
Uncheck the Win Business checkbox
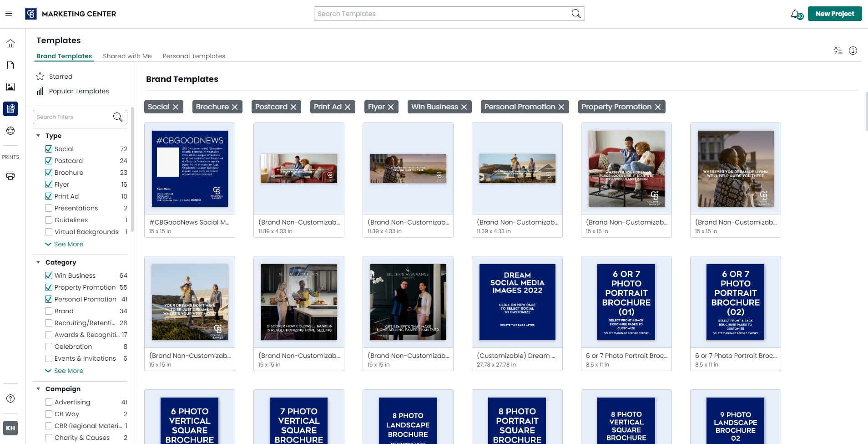coord(49,276)
